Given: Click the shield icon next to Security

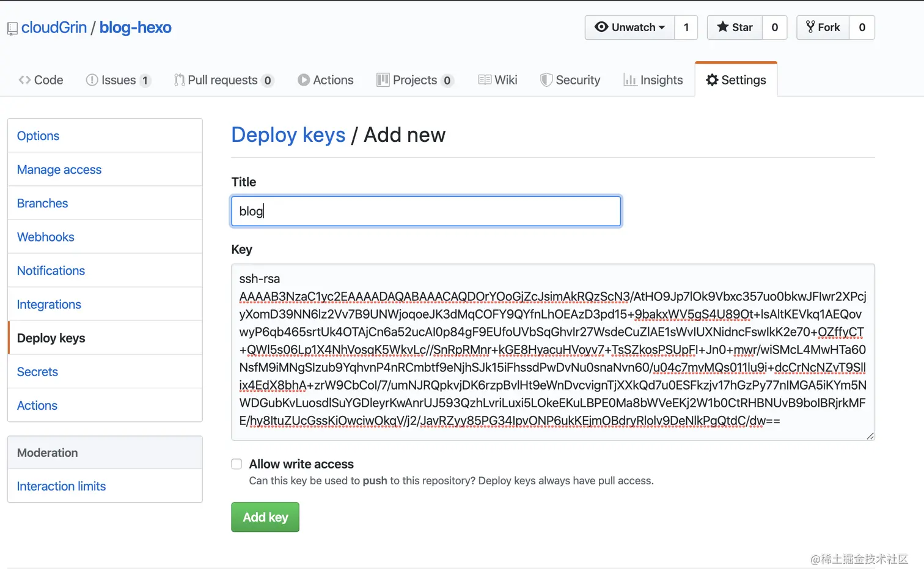Looking at the screenshot, I should (546, 80).
